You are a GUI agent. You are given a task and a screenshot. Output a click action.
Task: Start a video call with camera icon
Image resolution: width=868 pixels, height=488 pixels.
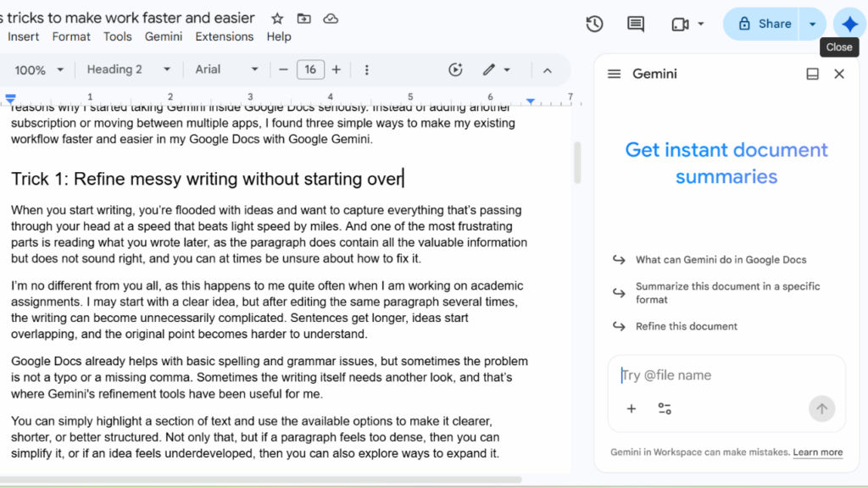point(680,25)
